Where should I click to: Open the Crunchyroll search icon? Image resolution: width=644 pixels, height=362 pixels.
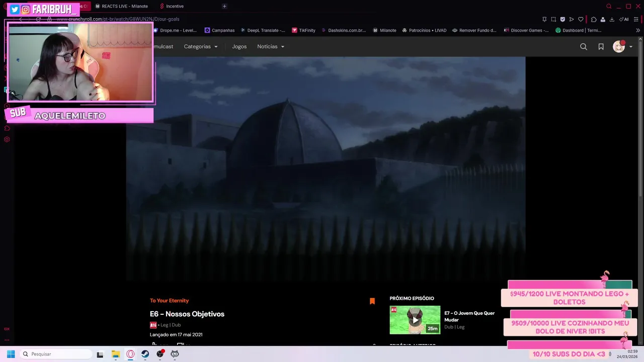(584, 47)
